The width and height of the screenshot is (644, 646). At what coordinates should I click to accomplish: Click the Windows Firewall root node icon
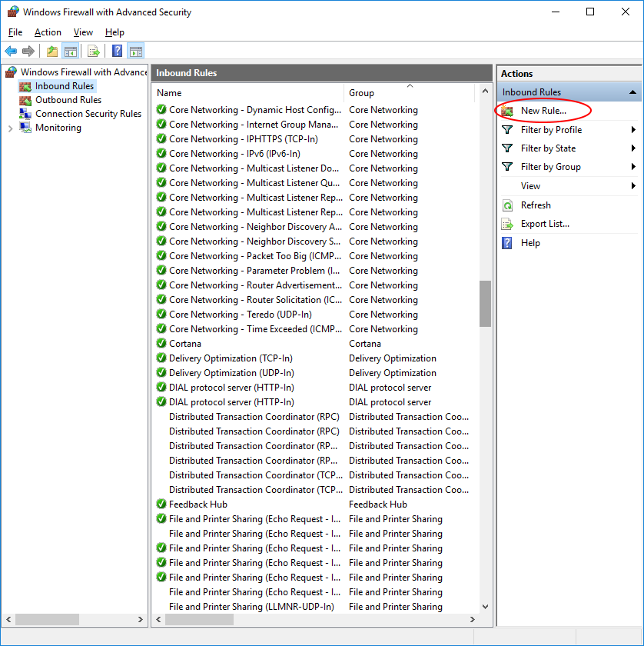(11, 72)
